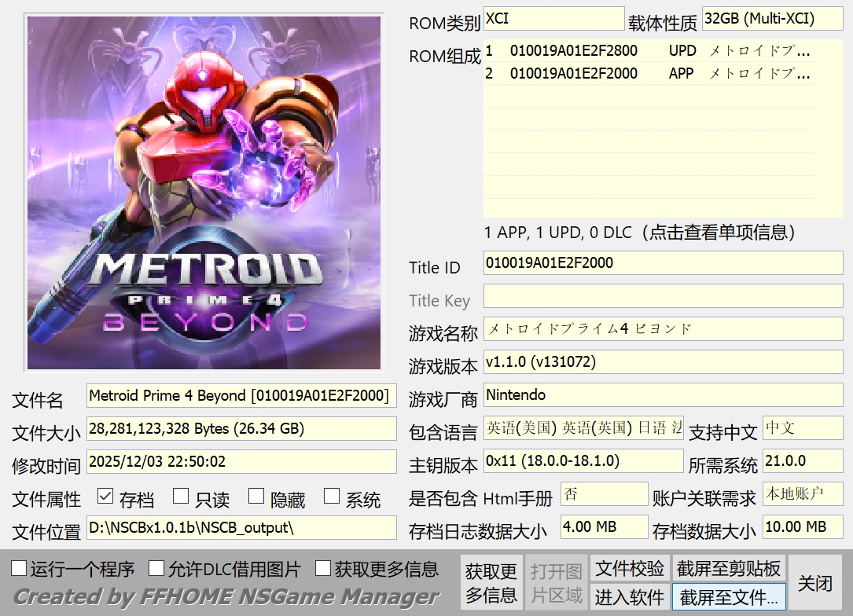Screen dimensions: 853x616
Task: Click the 截屏至文件 button
Action: 729,597
